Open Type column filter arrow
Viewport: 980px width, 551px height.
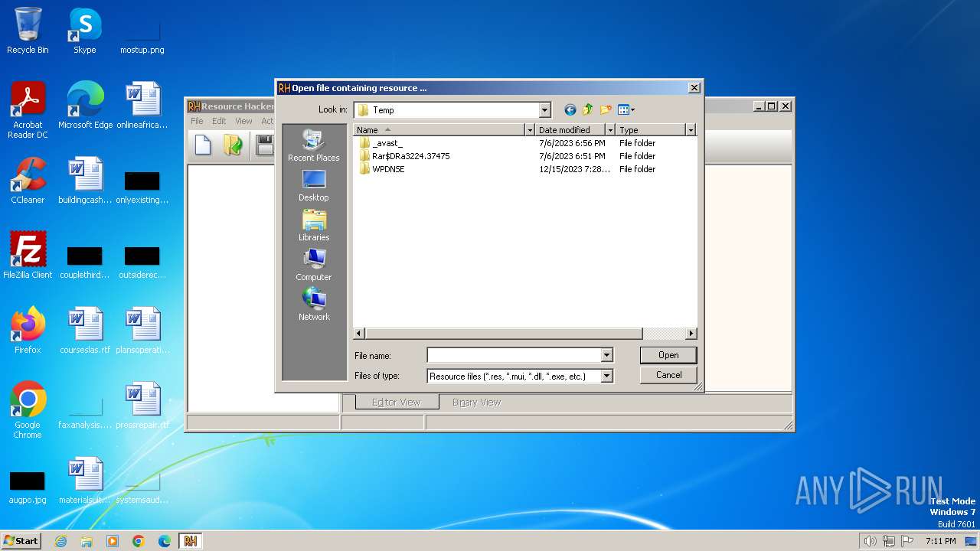(691, 130)
